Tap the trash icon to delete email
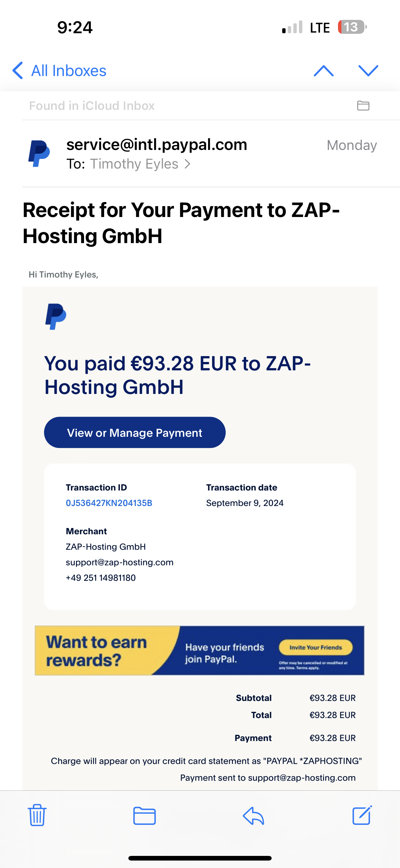This screenshot has height=868, width=400. (37, 815)
